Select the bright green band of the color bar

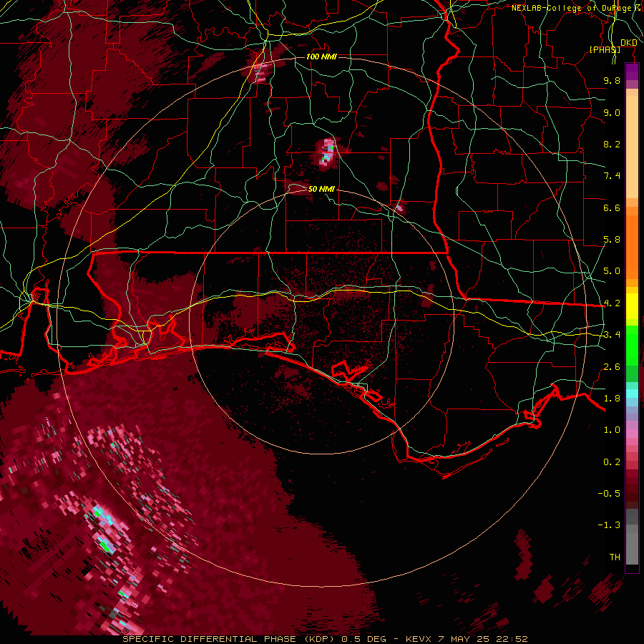tap(632, 345)
